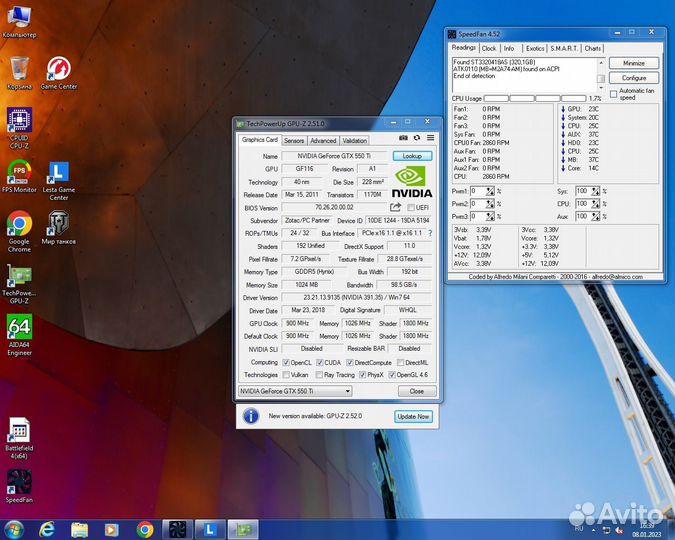Adjust the Pwm2 spinner arrows

490,203
